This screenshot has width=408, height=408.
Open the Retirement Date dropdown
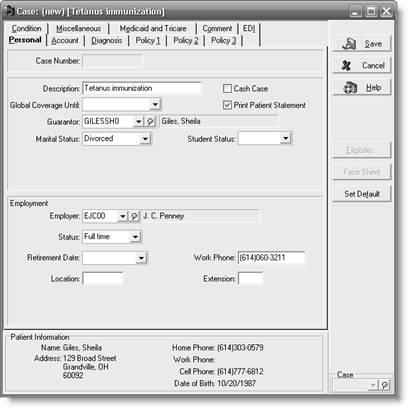point(141,258)
